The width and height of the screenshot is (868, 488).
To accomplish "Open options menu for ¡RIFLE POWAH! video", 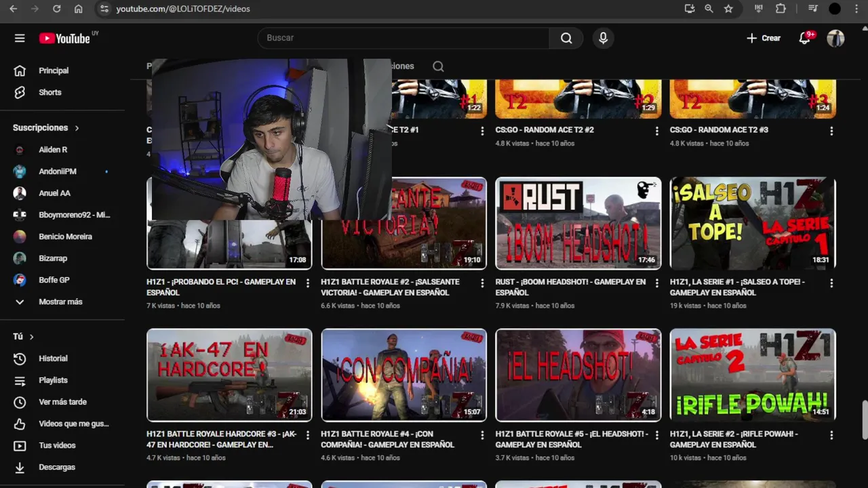I will coord(831,435).
